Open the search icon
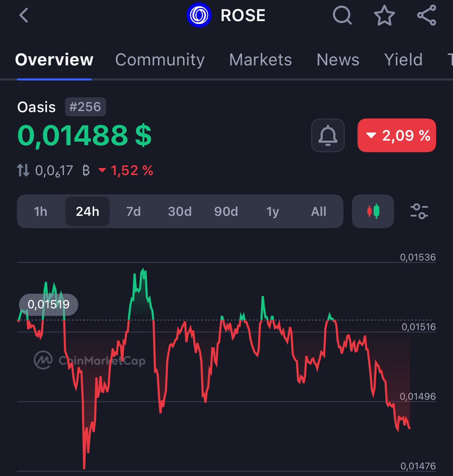The image size is (453, 476). [342, 16]
